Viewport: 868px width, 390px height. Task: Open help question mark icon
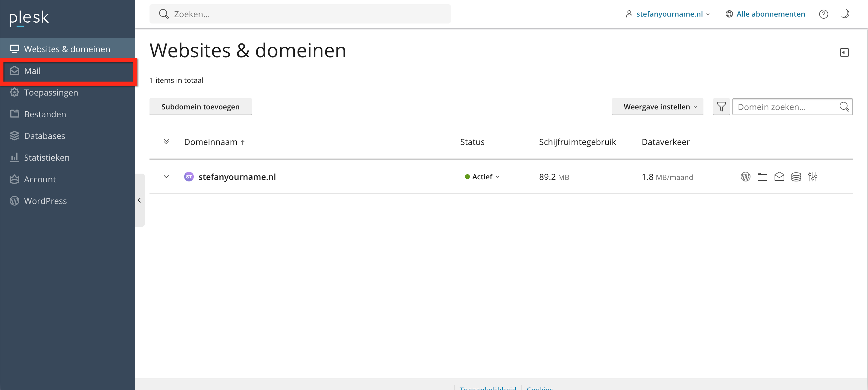coord(823,14)
